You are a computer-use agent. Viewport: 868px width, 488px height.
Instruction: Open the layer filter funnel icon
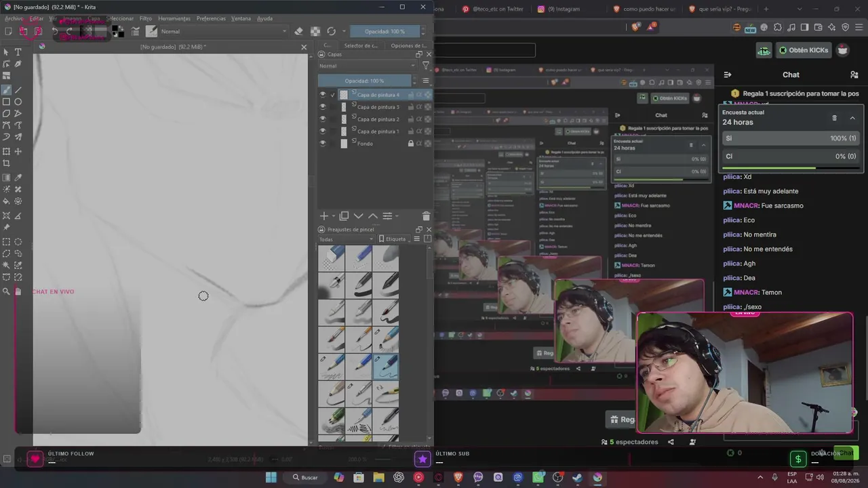426,66
